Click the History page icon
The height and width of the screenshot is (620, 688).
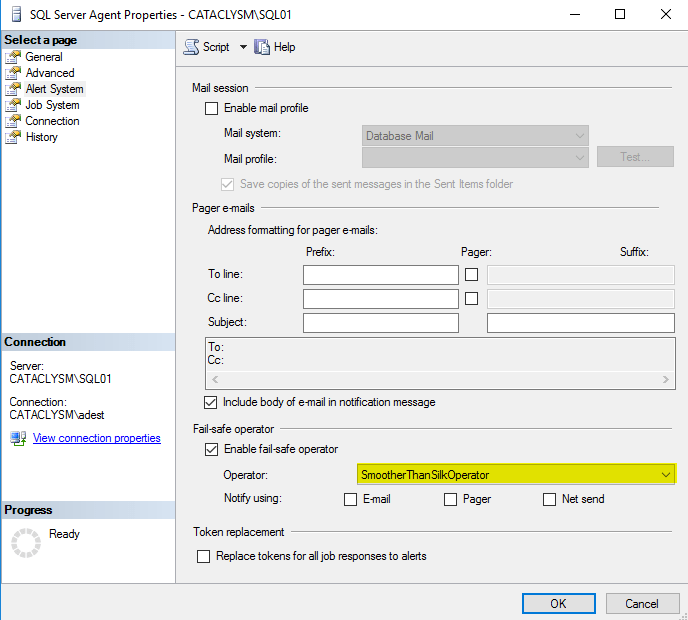click(13, 137)
